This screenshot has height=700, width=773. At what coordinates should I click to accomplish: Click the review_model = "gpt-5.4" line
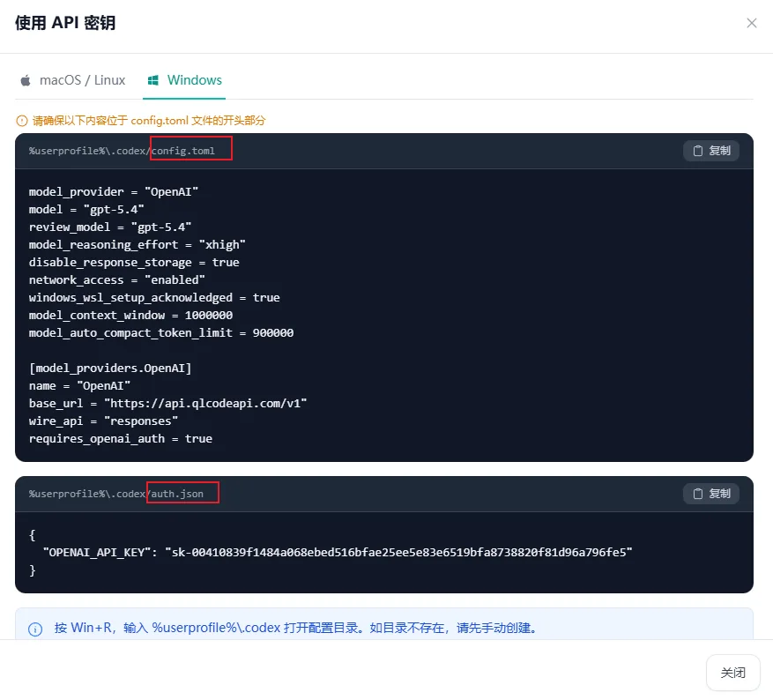tap(110, 227)
